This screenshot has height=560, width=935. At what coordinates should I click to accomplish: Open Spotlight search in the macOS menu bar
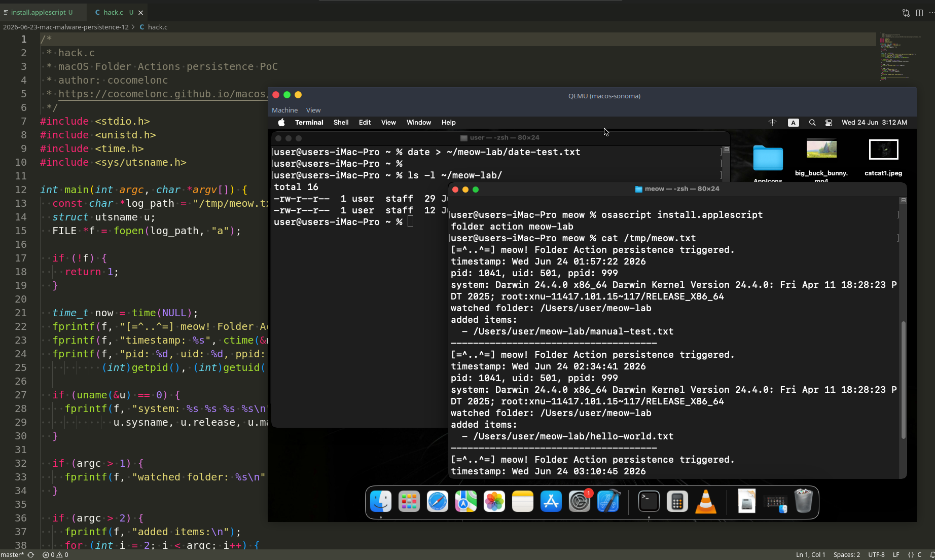tap(812, 123)
